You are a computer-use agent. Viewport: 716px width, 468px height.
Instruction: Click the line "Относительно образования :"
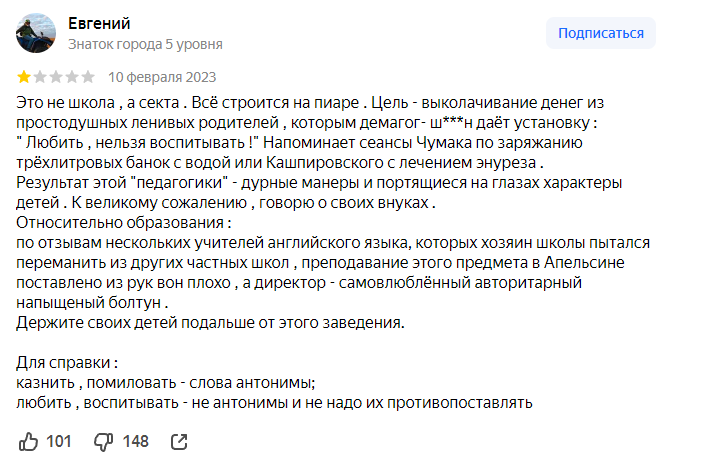click(125, 222)
